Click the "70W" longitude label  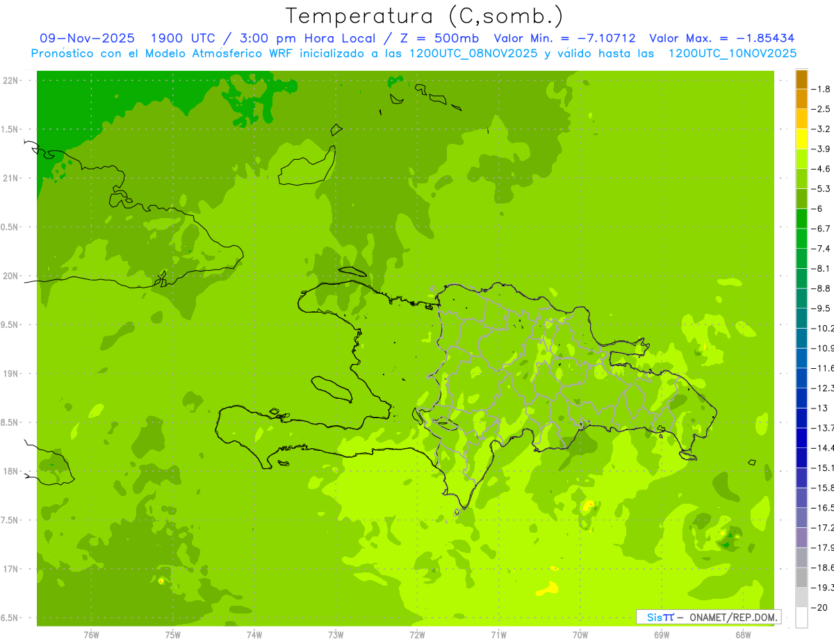pos(580,635)
